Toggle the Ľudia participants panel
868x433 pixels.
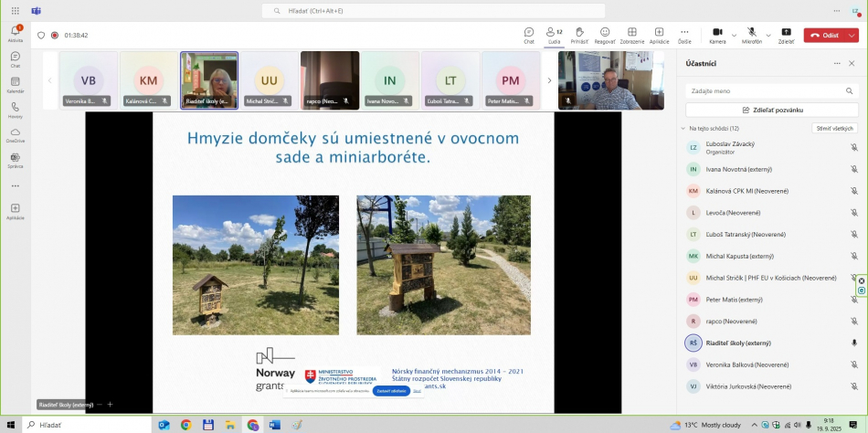554,35
